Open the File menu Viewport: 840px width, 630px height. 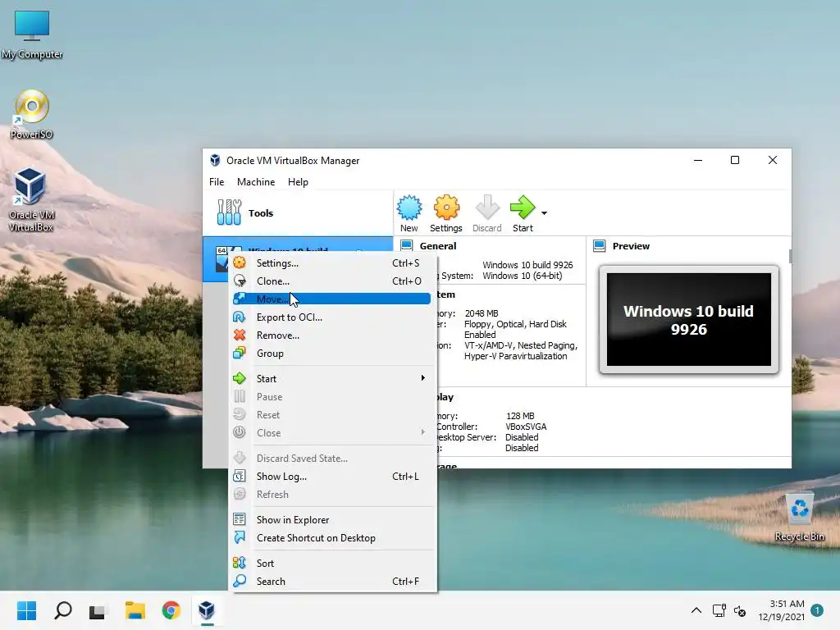tap(217, 182)
